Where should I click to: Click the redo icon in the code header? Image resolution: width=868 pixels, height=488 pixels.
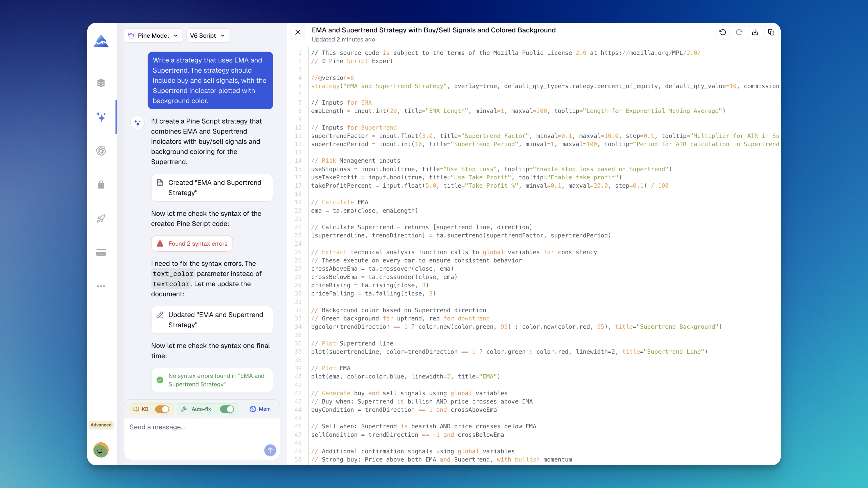[x=739, y=32]
